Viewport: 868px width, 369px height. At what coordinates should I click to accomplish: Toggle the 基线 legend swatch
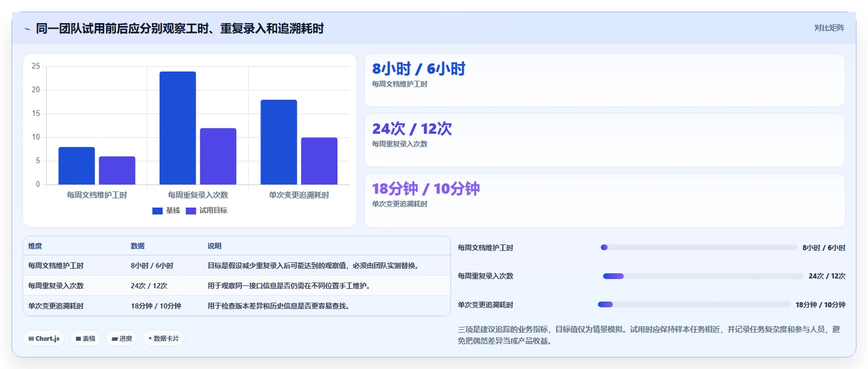157,211
